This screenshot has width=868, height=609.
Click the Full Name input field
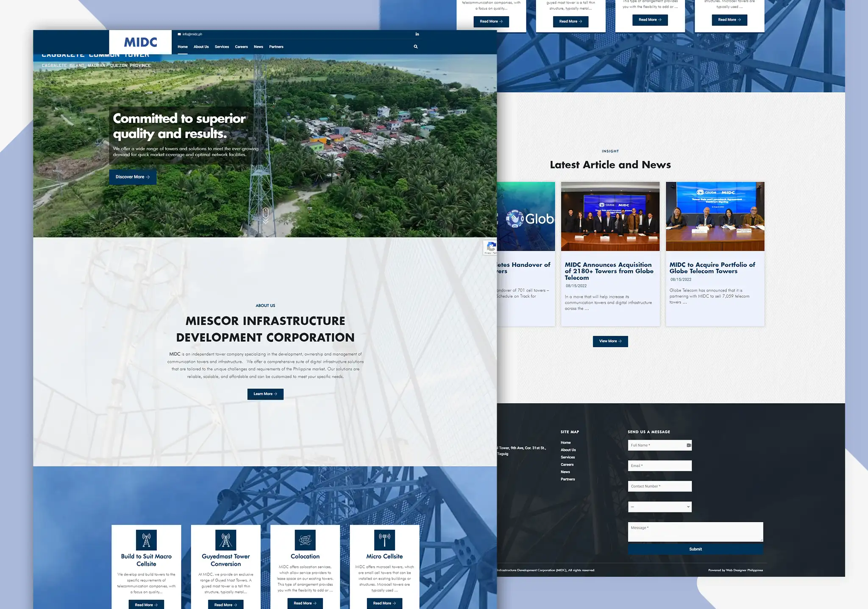coord(657,446)
